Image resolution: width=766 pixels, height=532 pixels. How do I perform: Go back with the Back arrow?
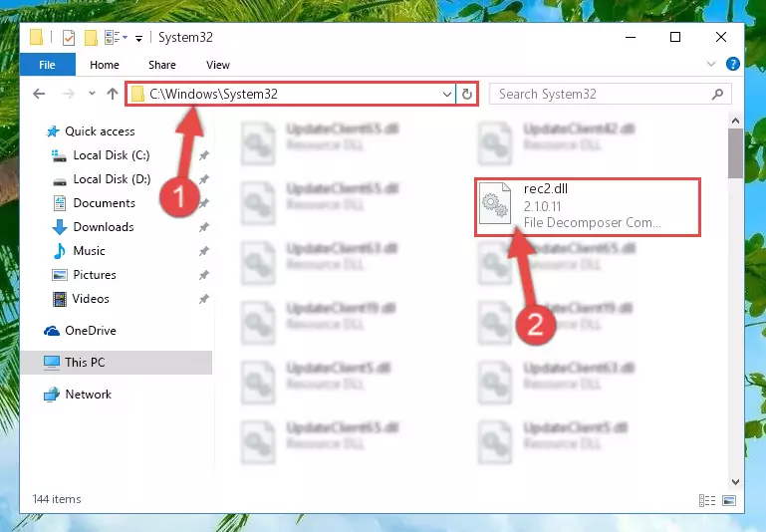39,94
